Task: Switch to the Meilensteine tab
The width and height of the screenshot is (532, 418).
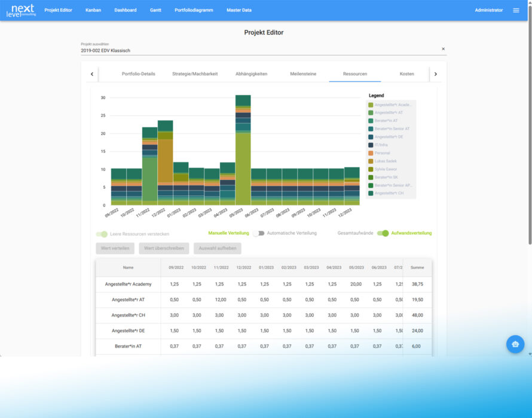Action: click(303, 74)
